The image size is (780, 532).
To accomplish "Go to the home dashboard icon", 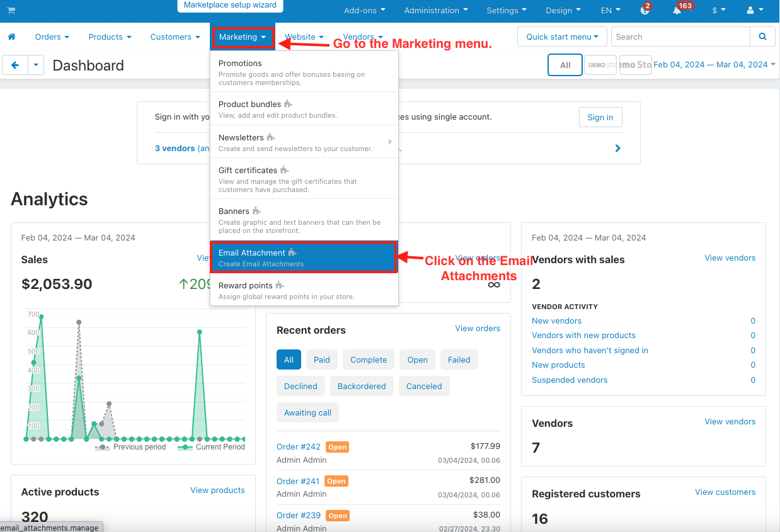I will (11, 37).
